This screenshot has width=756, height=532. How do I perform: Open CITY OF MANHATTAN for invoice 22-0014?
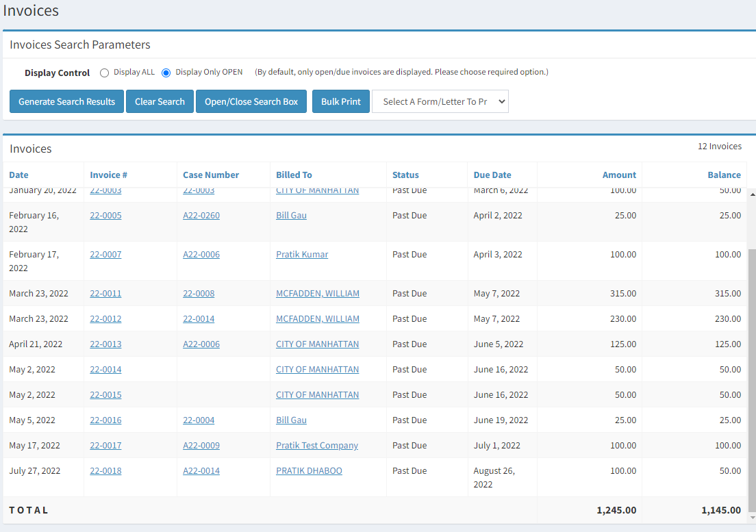click(317, 370)
